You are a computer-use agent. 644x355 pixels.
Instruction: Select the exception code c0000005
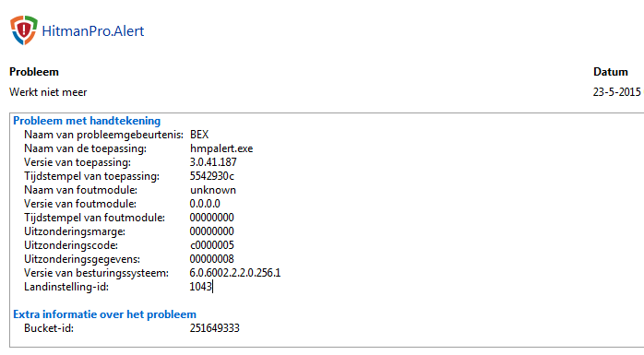pos(212,245)
